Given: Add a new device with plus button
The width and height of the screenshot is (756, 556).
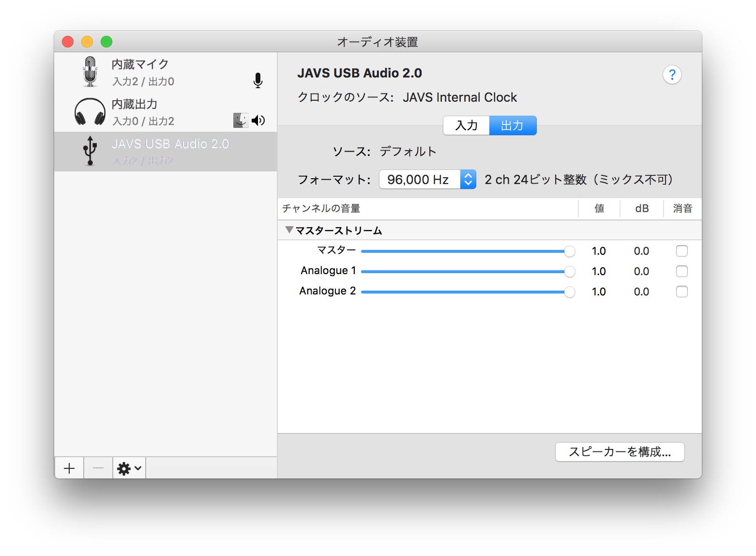Looking at the screenshot, I should point(69,468).
